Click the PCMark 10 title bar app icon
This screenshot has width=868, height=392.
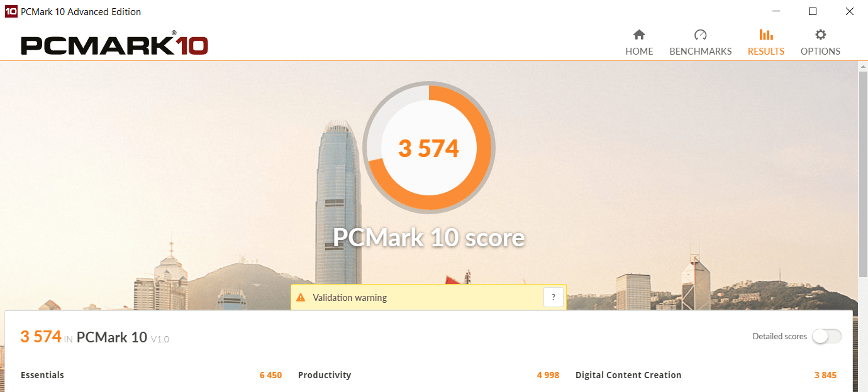[x=11, y=11]
